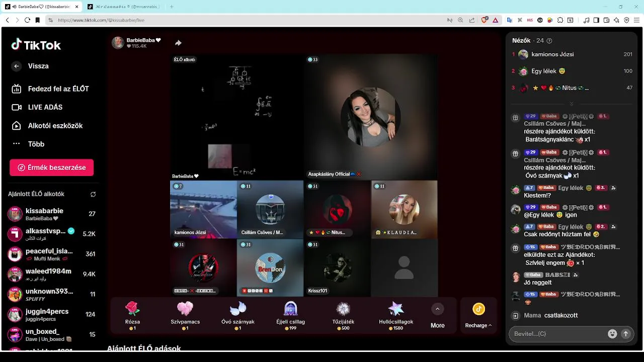Select Krissz101 guest tile
The image size is (644, 362).
pos(337,268)
